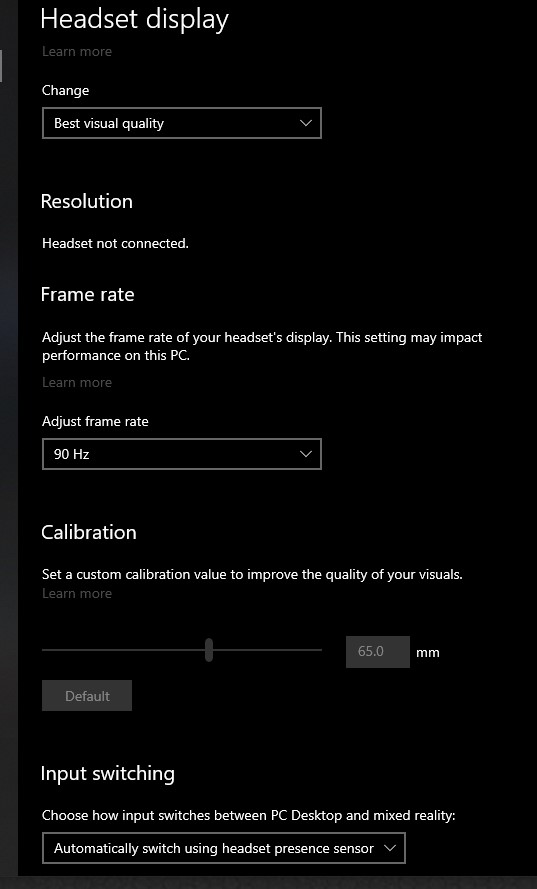The width and height of the screenshot is (537, 889).
Task: Click the Calibration section heading
Action: 88,532
